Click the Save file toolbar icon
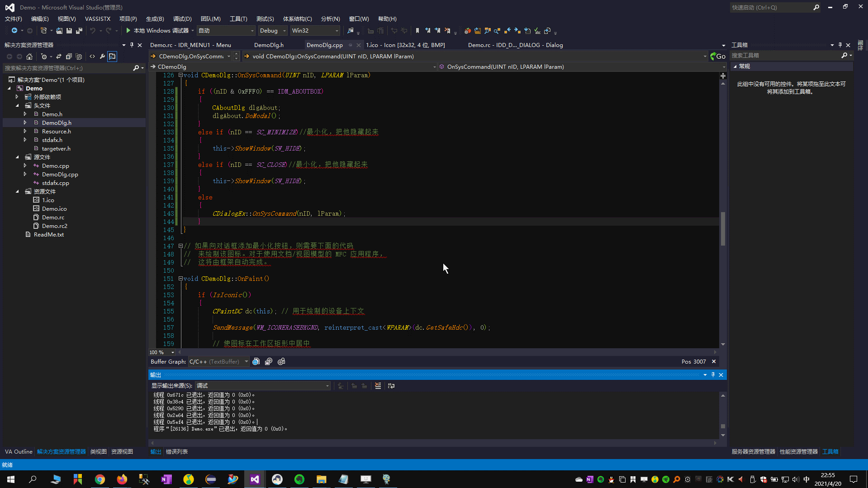The image size is (868, 488). click(69, 31)
